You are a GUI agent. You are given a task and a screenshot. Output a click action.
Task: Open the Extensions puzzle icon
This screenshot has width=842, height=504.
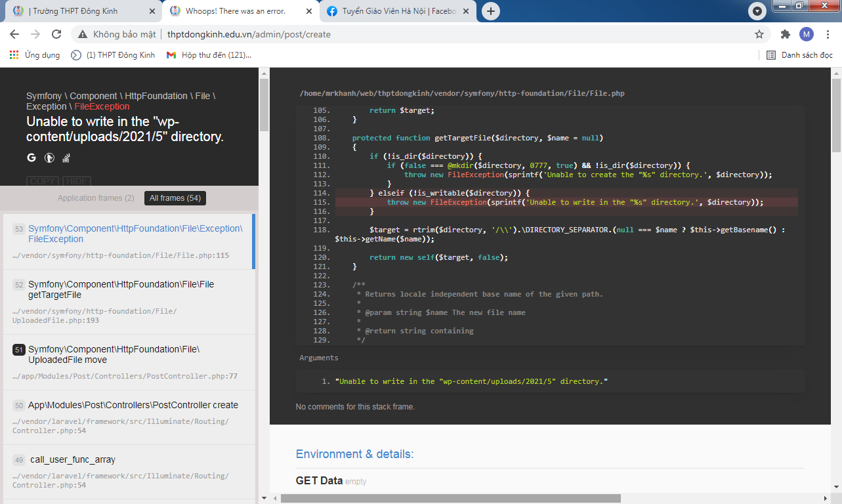pos(785,34)
